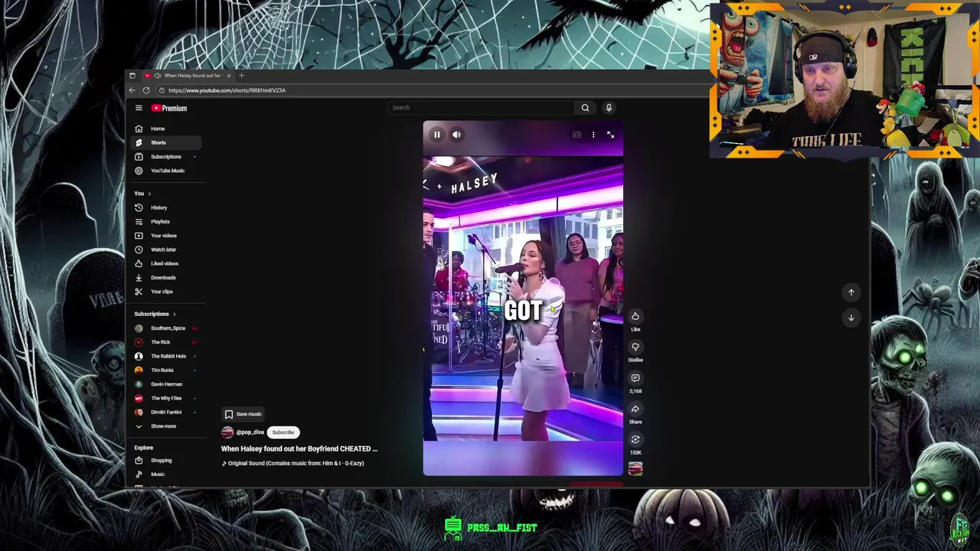Select the When Halsey found out tab
Screen dimensions: 980x551
[x=188, y=76]
